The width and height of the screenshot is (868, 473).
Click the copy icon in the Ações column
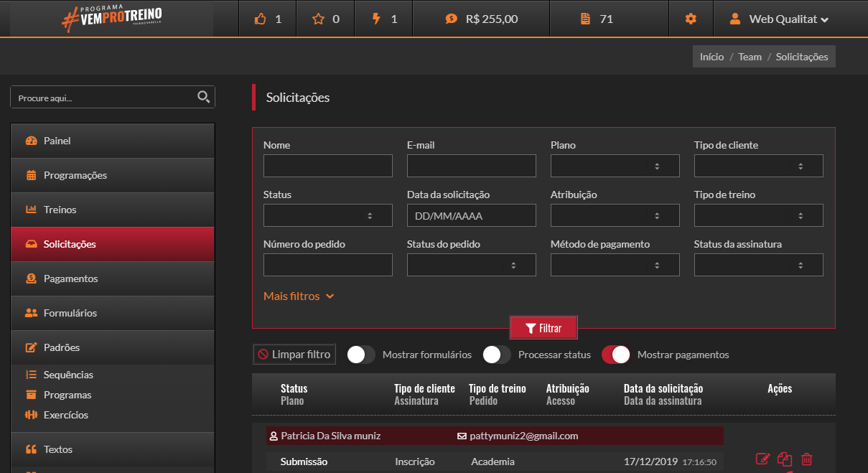tap(785, 459)
